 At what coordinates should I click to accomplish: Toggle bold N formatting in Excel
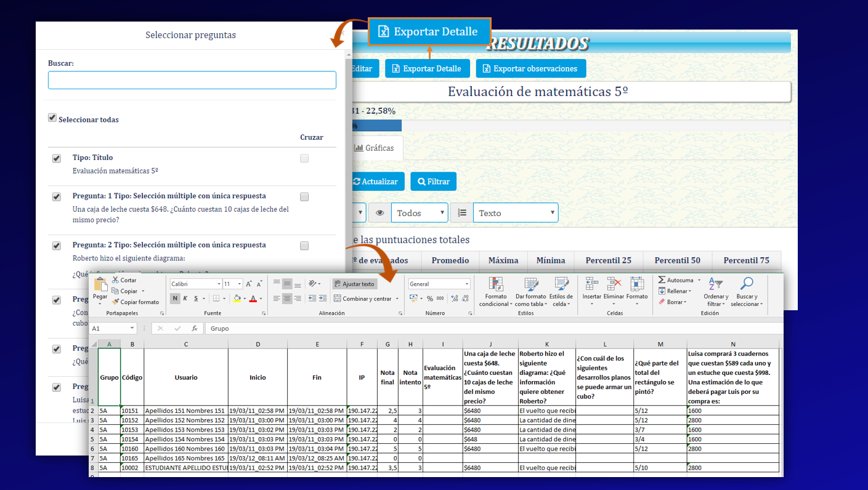pos(175,299)
